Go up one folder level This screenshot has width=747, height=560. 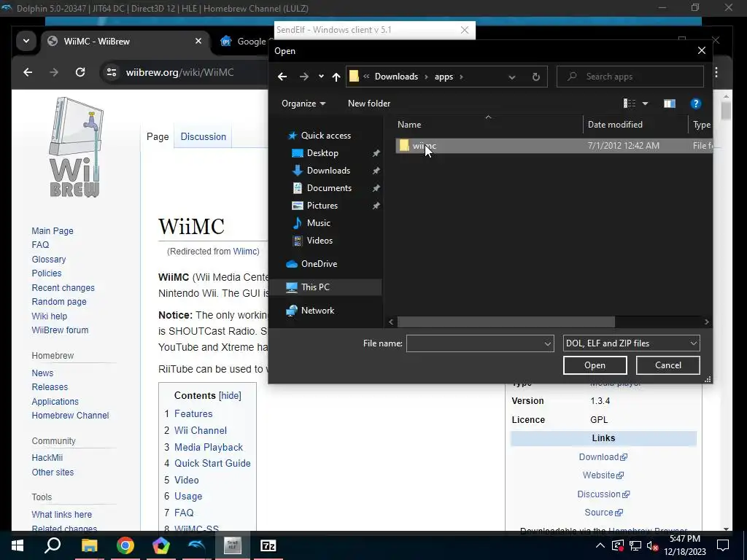click(336, 77)
